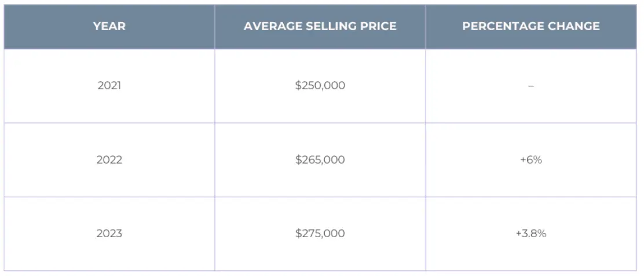This screenshot has height=276, width=644.
Task: Click the +6% percentage change cell
Action: pos(530,159)
